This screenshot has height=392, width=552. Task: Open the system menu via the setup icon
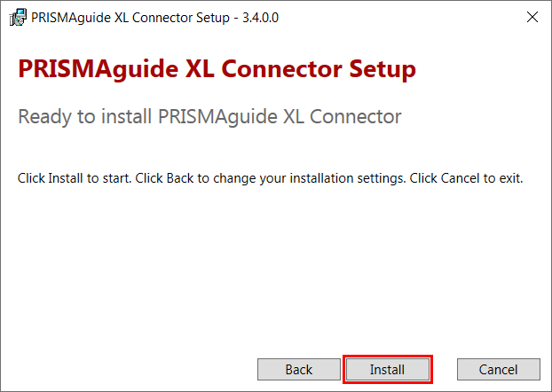point(18,17)
